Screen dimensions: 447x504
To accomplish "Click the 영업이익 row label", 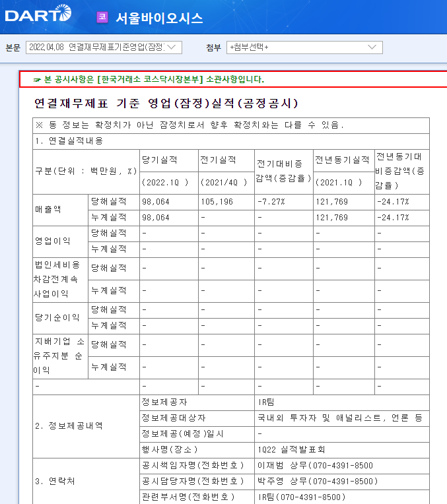I will tap(52, 241).
